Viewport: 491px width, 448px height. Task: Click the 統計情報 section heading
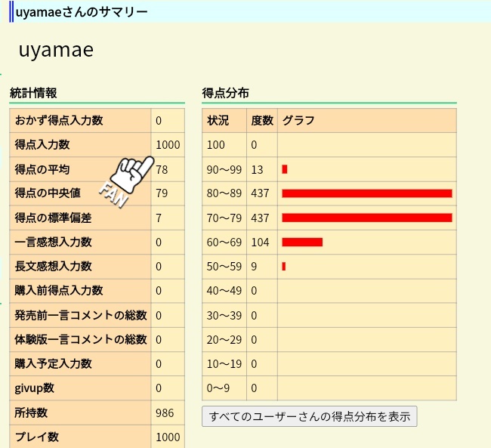point(33,93)
